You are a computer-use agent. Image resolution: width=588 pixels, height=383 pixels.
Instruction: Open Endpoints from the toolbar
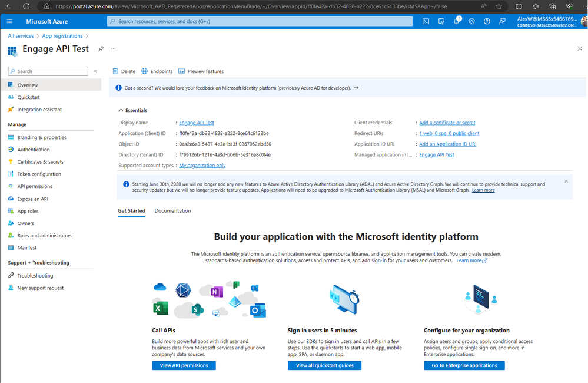tap(157, 71)
